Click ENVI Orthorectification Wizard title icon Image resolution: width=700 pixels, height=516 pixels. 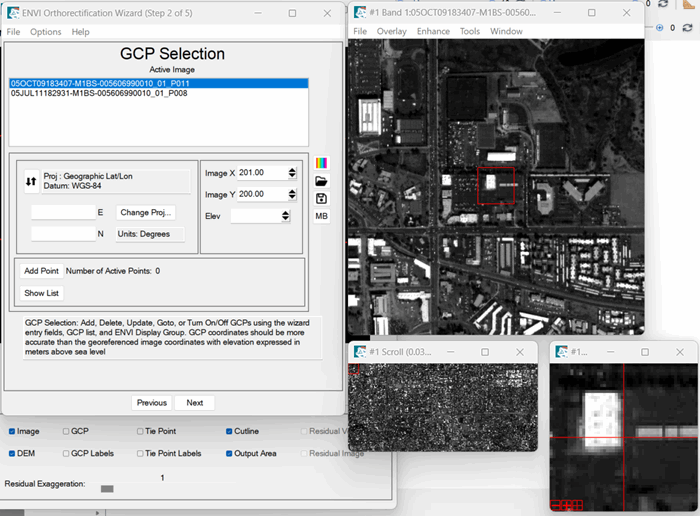click(12, 13)
